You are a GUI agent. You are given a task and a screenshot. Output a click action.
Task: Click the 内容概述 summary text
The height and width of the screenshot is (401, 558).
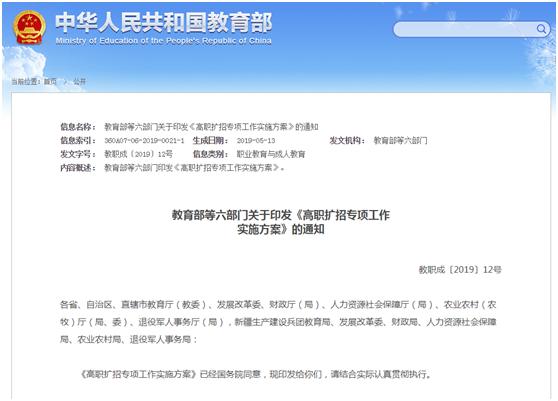194,168
